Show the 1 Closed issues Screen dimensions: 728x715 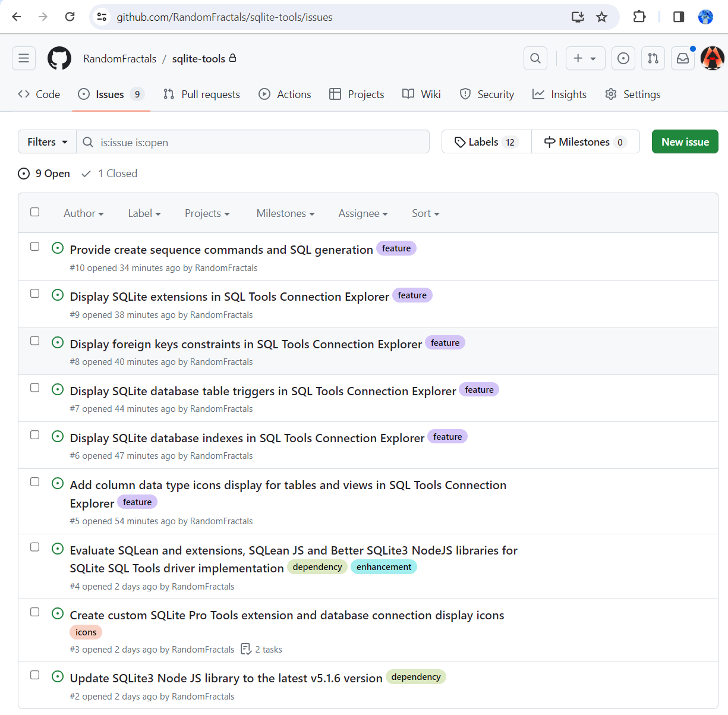click(x=110, y=174)
